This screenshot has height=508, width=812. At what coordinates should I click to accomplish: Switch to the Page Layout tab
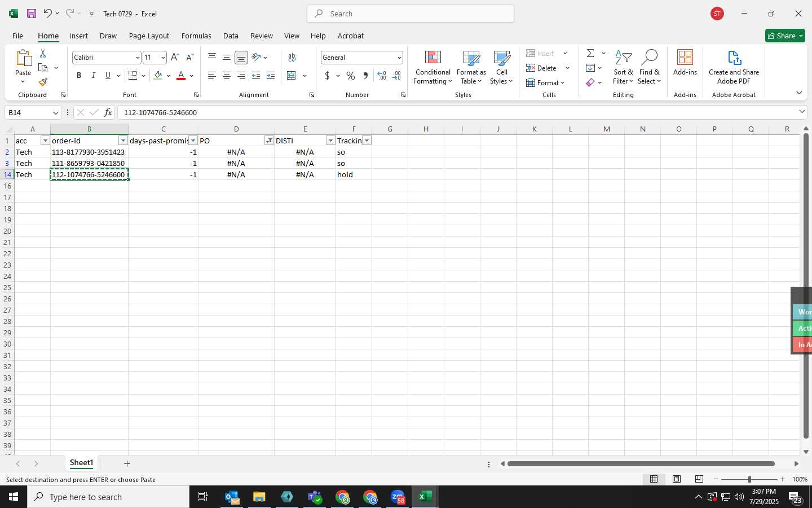click(149, 36)
